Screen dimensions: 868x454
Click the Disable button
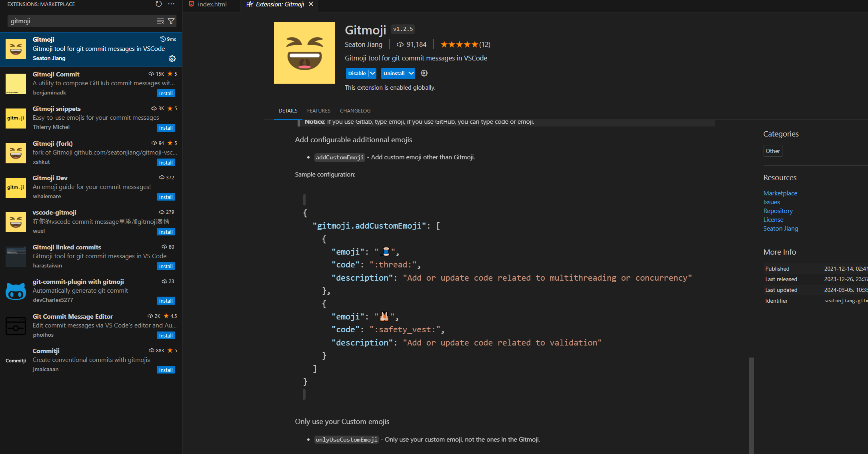(x=356, y=73)
